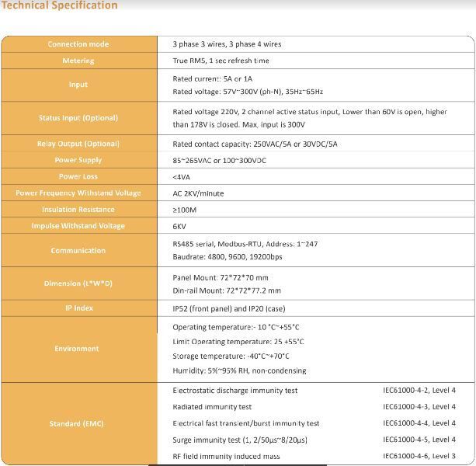
Task: Click the Technical Specification heading
Action: (60, 5)
